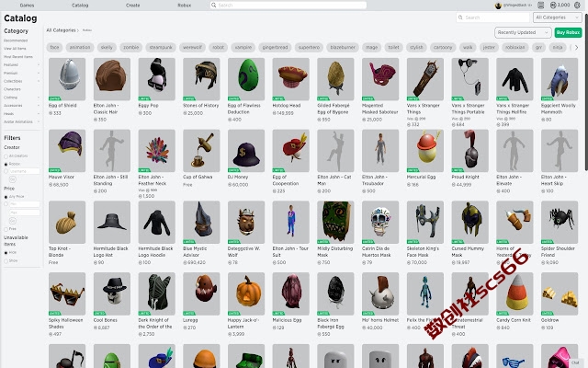Open the Goldrow item image

560,294
